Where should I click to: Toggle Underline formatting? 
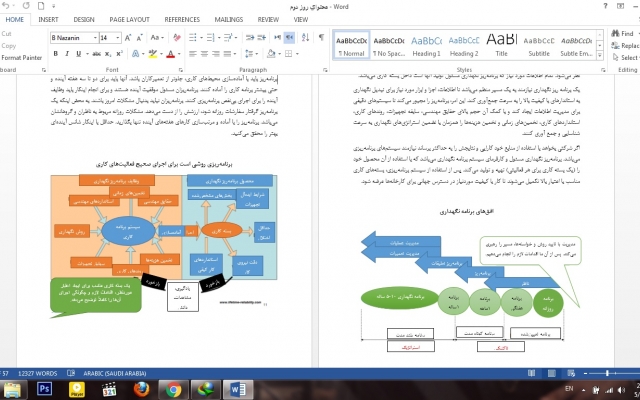[x=78, y=53]
